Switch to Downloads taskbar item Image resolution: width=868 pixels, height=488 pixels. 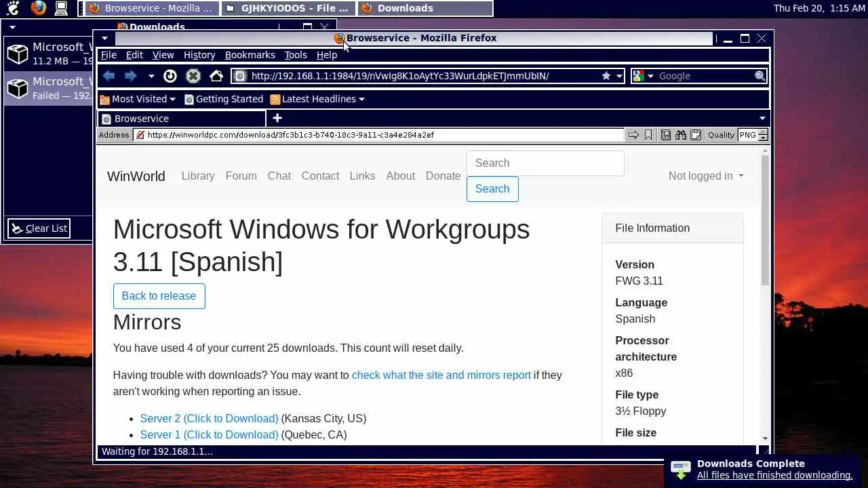click(426, 8)
